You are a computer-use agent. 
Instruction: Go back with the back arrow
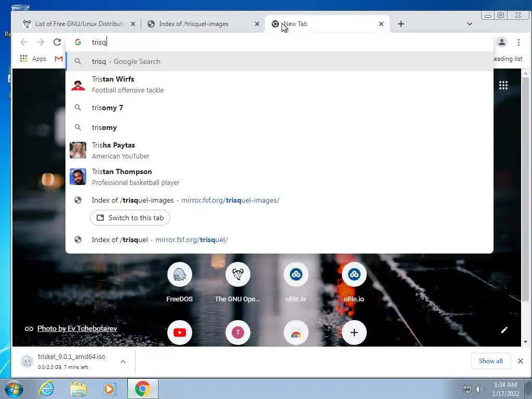click(x=24, y=42)
